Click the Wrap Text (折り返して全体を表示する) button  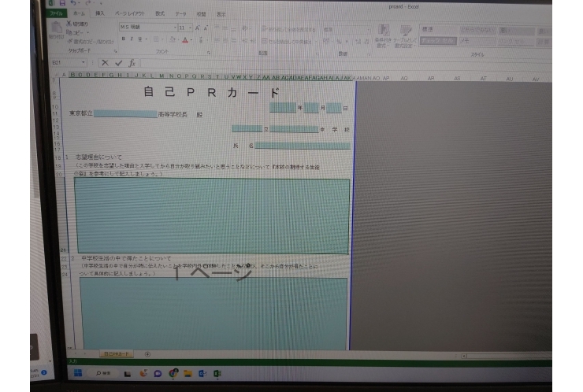288,29
